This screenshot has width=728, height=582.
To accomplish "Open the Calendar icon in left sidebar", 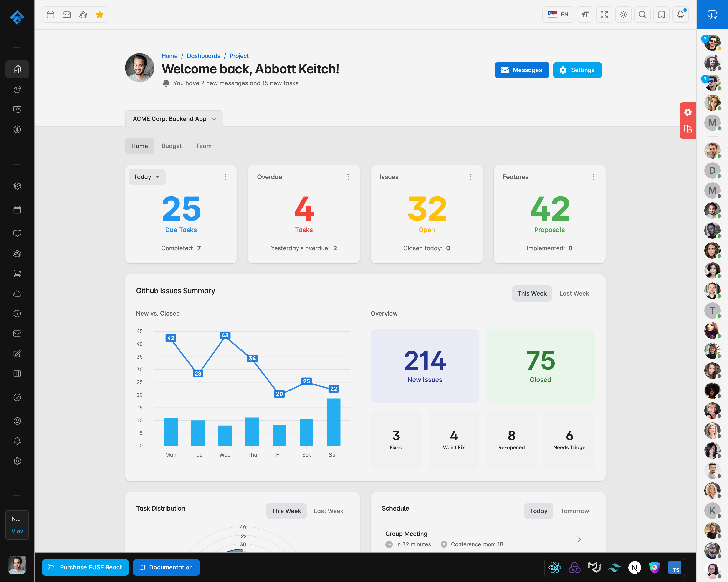I will coord(17,210).
